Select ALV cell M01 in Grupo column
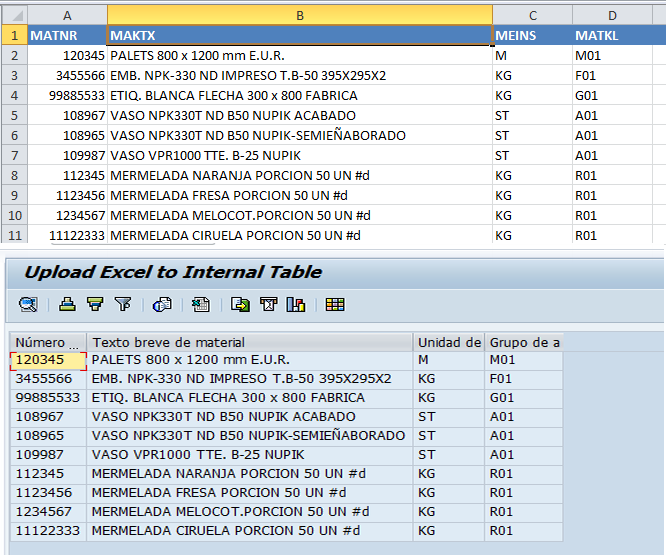Screen dimensions: 666x559 point(524,360)
